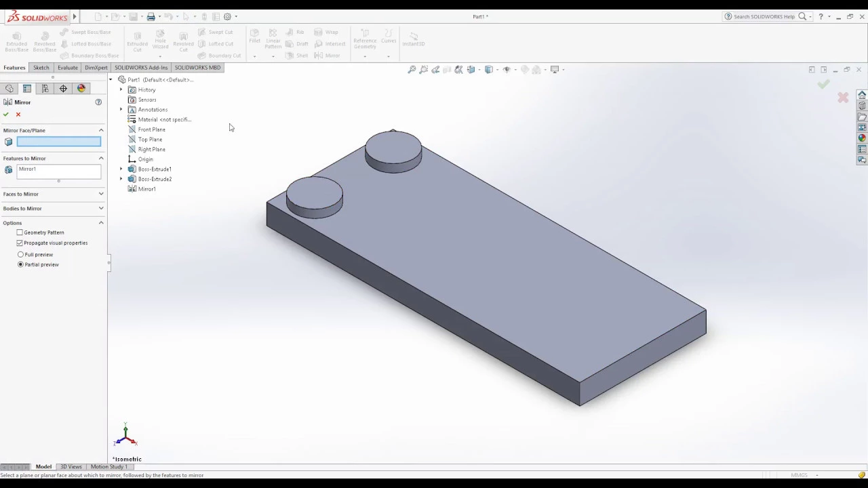Click the Zoom to Fit icon

click(x=412, y=69)
